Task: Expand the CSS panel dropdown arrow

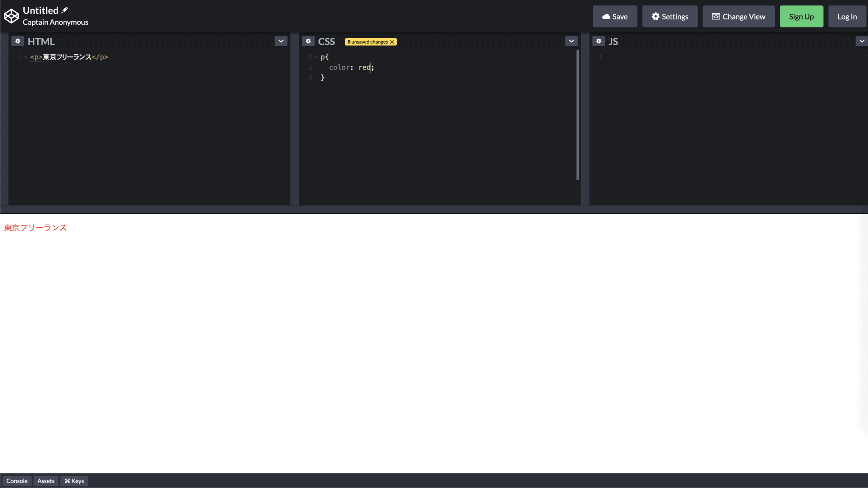Action: [x=571, y=41]
